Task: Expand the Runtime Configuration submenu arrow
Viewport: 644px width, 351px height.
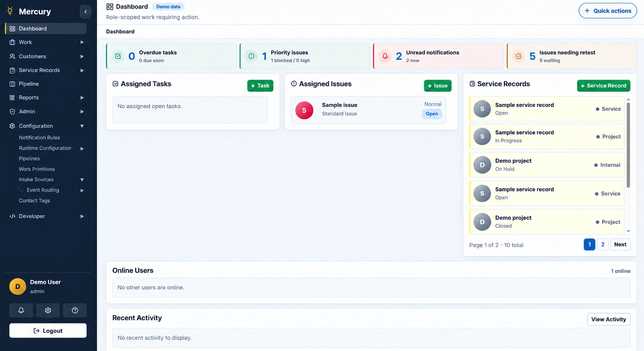Action: click(x=82, y=149)
